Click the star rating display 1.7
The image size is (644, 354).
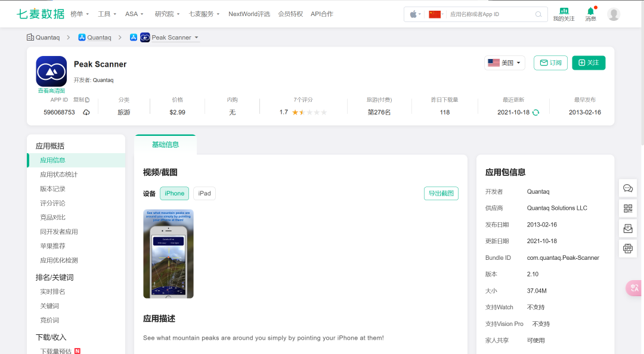tap(303, 113)
